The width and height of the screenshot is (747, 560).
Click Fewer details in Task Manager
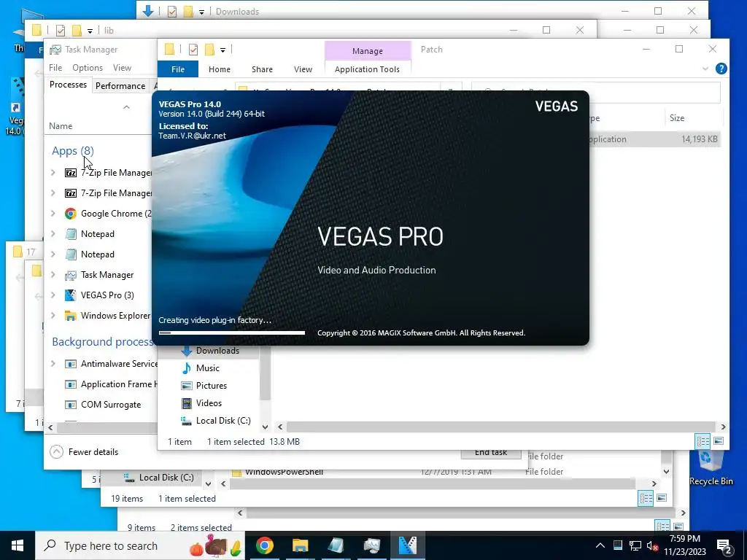pyautogui.click(x=84, y=452)
